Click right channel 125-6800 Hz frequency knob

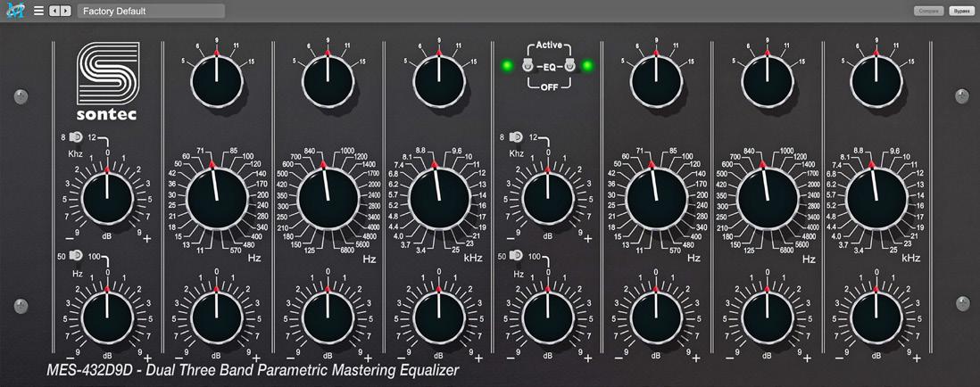pos(767,199)
